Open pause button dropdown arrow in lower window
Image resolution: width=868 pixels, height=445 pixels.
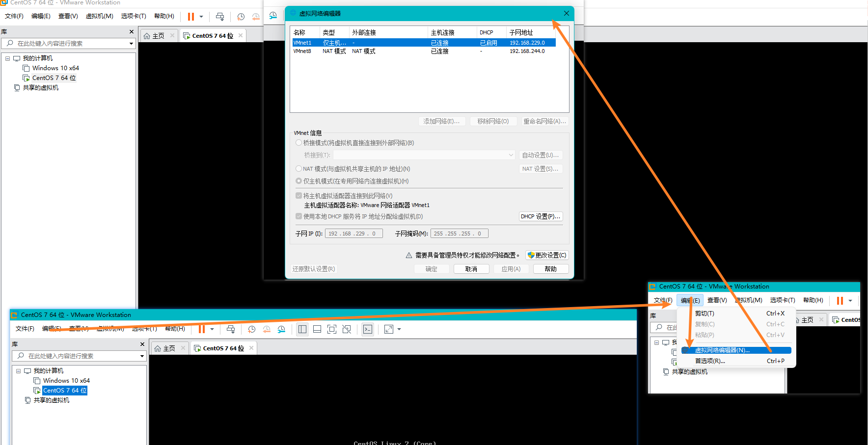tap(212, 329)
